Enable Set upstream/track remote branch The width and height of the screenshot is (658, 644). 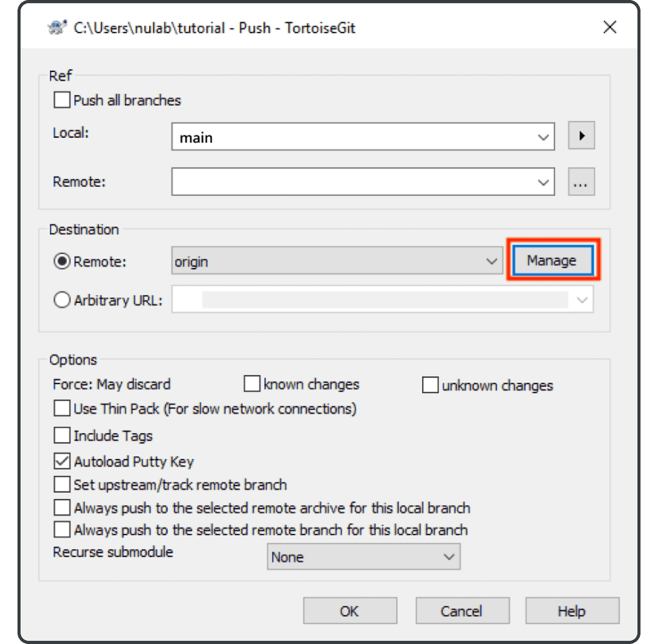62,485
